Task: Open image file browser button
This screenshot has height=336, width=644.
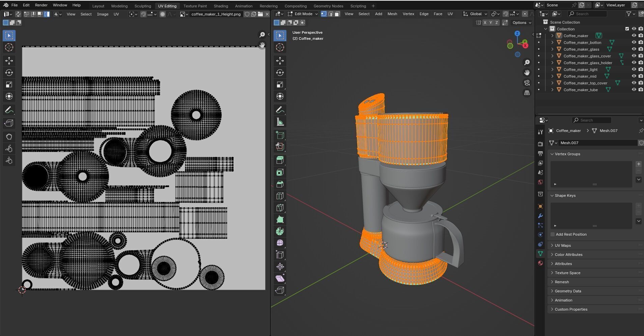Action: tap(260, 14)
